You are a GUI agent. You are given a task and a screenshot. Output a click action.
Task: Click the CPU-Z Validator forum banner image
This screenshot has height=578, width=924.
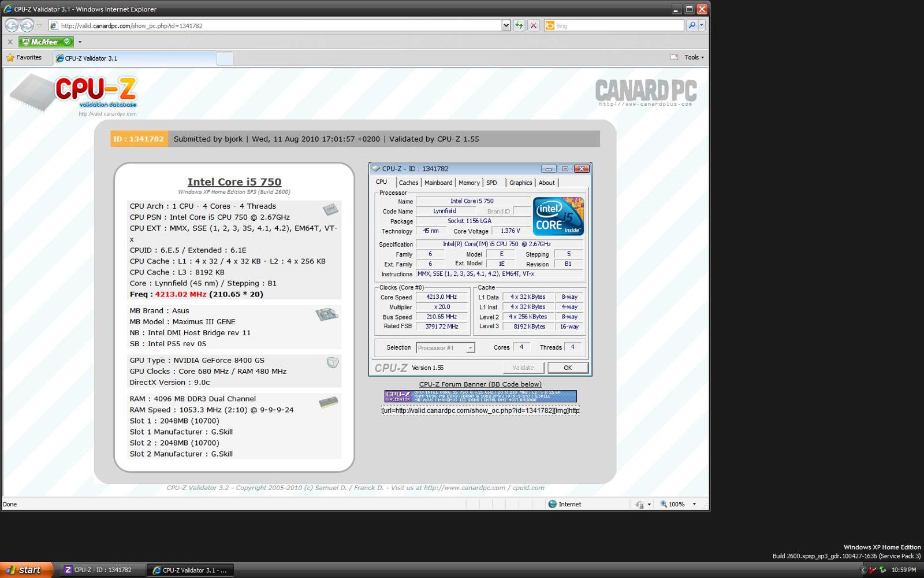tap(480, 396)
